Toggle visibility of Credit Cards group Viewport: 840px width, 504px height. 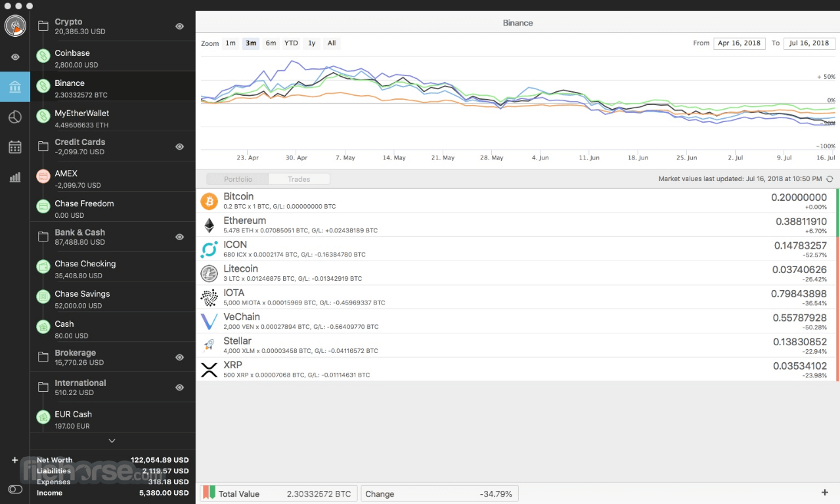(179, 146)
